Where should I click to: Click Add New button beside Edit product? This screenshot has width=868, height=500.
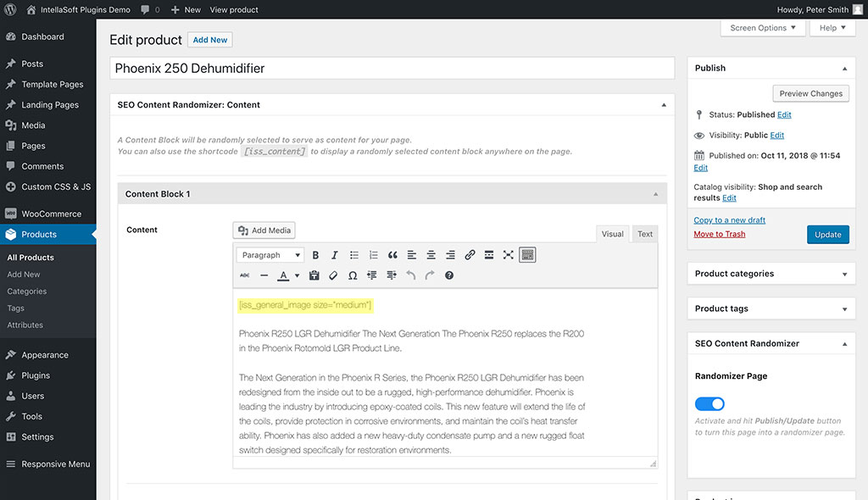pos(210,40)
